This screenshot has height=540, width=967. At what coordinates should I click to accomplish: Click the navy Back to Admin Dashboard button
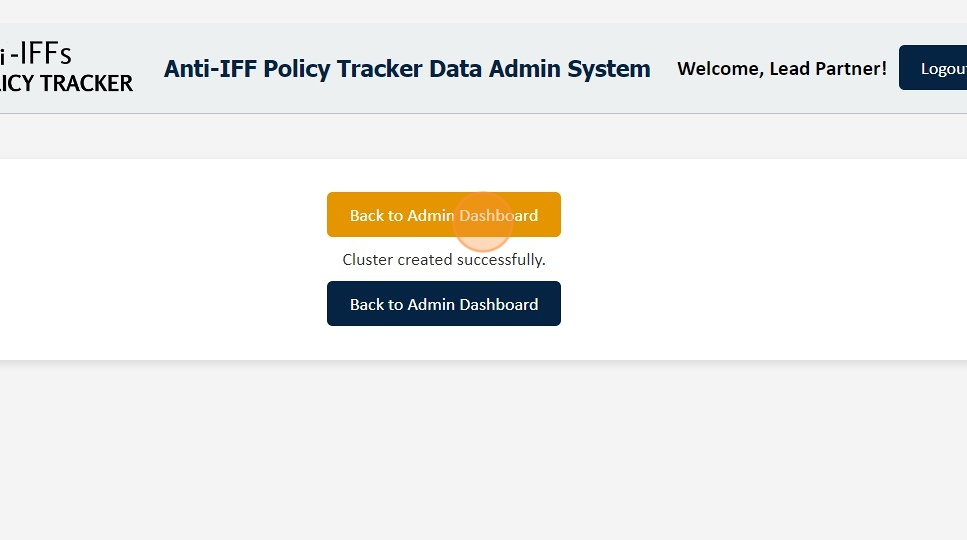click(443, 304)
